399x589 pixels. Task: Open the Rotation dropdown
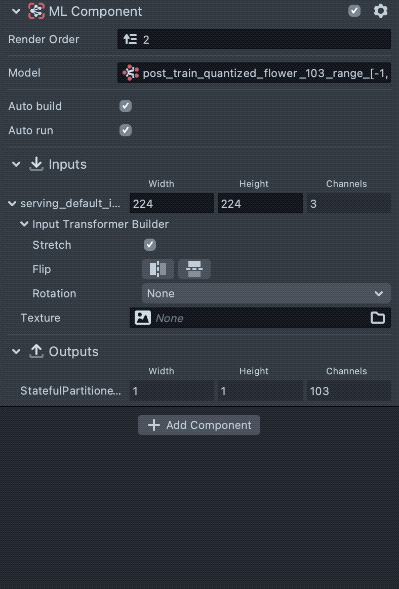pos(266,293)
